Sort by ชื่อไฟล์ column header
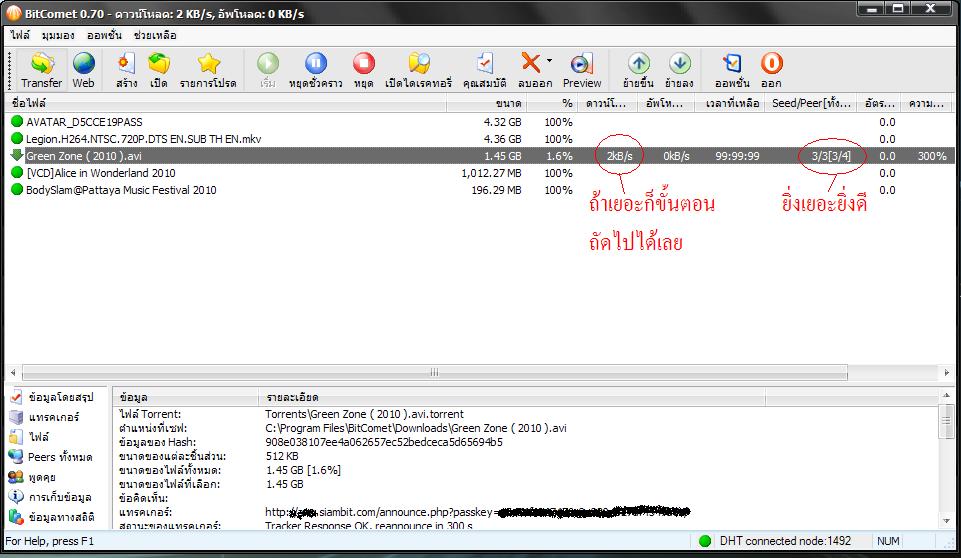 pos(226,103)
